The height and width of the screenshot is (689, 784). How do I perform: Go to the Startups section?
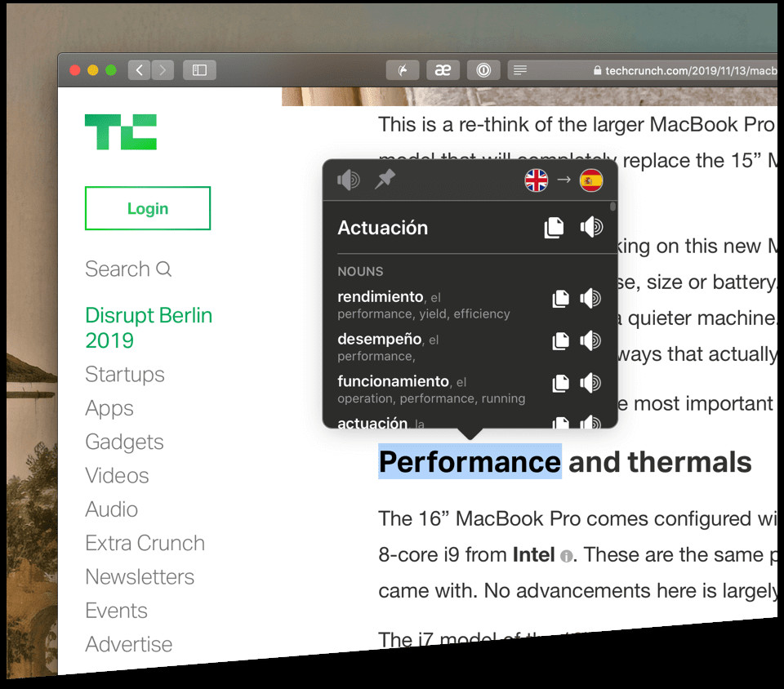[x=124, y=374]
